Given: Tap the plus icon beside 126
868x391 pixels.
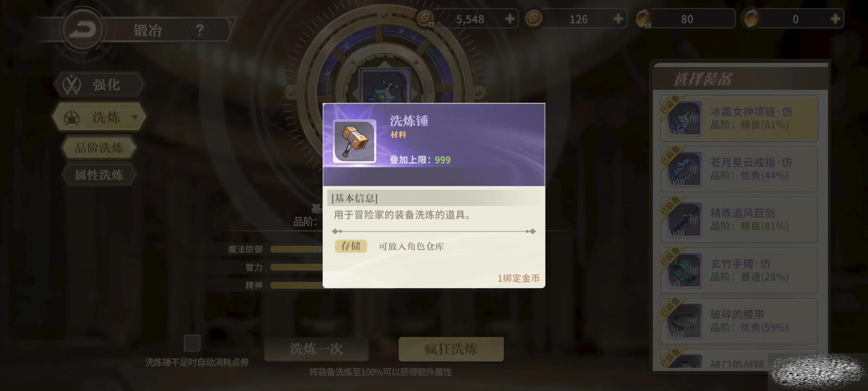Looking at the screenshot, I should (618, 19).
